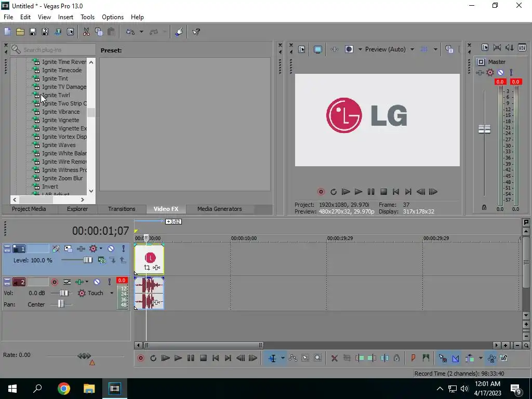Click the Interactive Tutorials icon in toolbar

(x=179, y=32)
